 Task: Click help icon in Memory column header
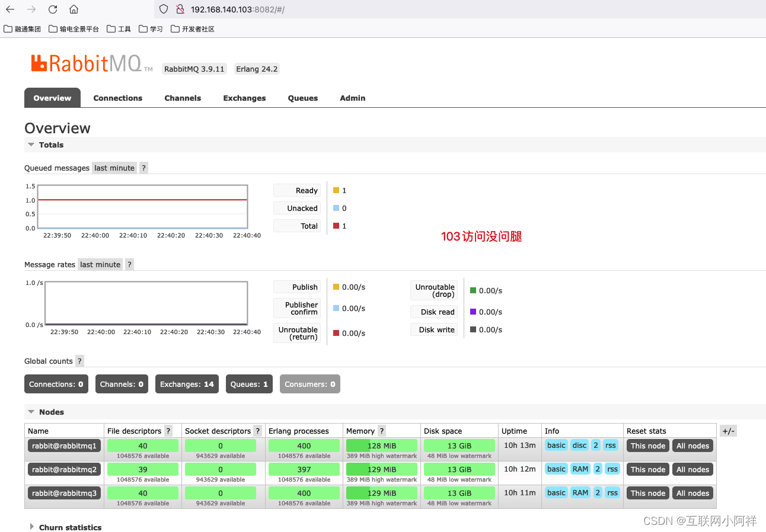click(381, 431)
